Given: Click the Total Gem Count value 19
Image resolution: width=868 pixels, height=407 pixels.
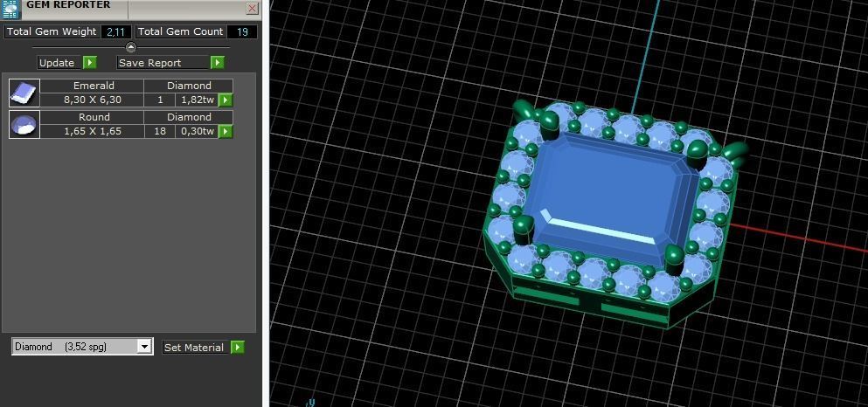Looking at the screenshot, I should pyautogui.click(x=242, y=32).
